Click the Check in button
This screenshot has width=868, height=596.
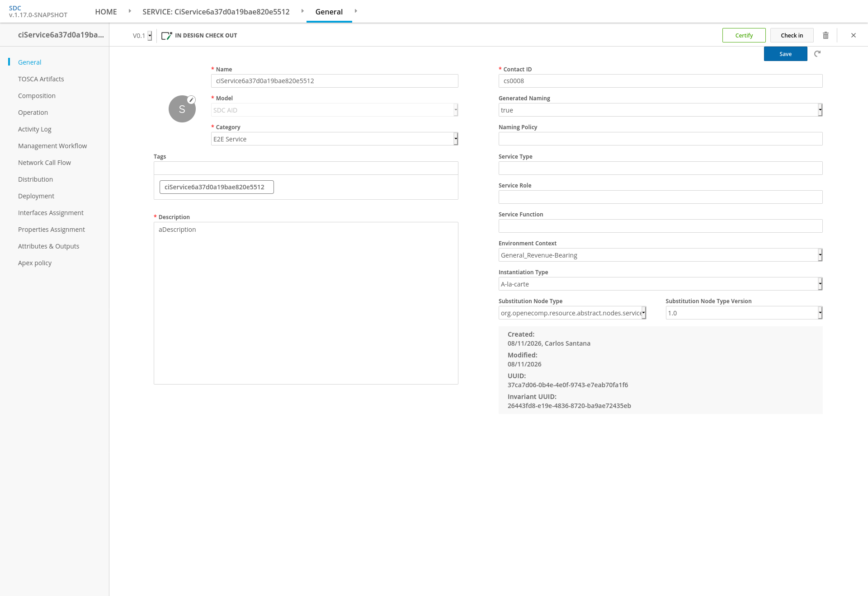pyautogui.click(x=792, y=35)
